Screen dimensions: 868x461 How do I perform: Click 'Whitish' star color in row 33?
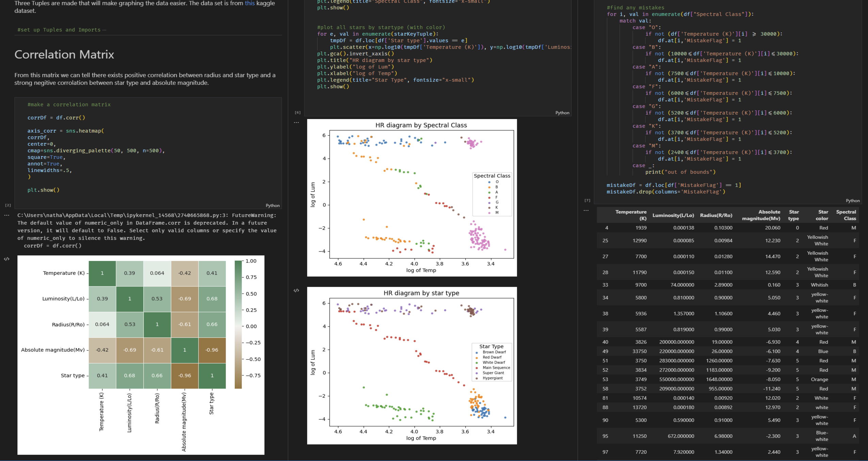(x=819, y=285)
